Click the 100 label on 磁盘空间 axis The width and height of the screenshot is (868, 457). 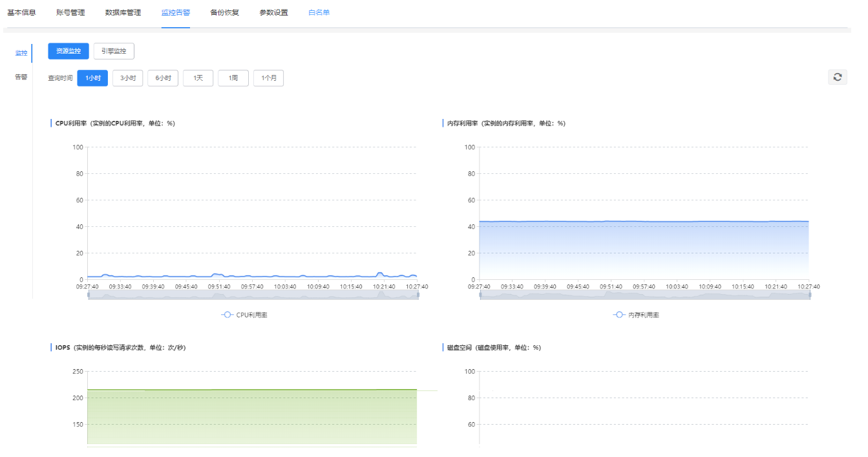pyautogui.click(x=471, y=371)
